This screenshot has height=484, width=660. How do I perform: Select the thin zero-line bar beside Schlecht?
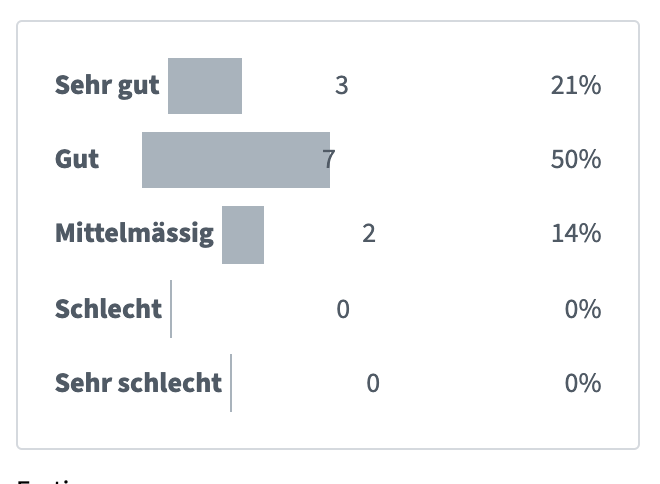pyautogui.click(x=171, y=309)
